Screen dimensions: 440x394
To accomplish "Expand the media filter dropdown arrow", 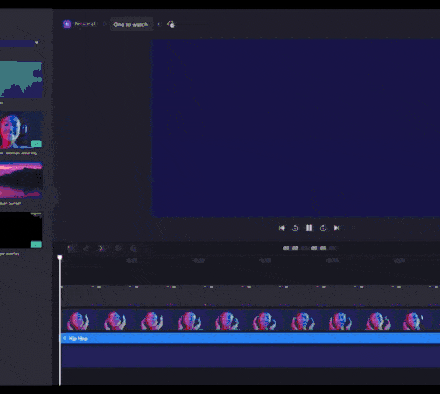I will pyautogui.click(x=36, y=43).
